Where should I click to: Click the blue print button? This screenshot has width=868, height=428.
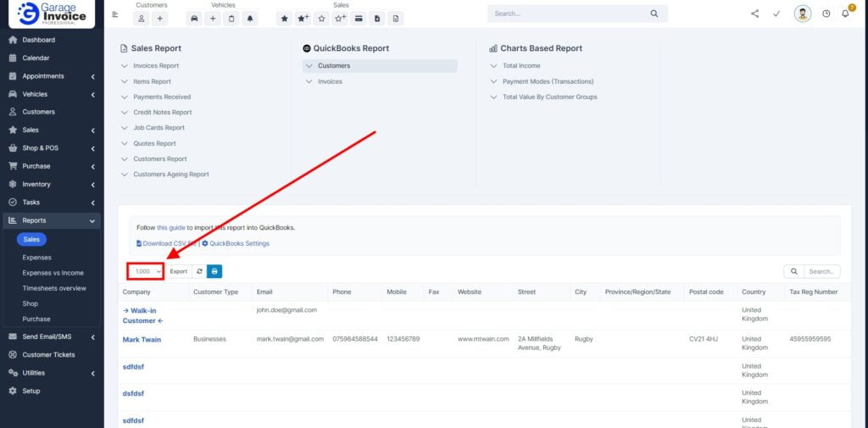[x=214, y=271]
